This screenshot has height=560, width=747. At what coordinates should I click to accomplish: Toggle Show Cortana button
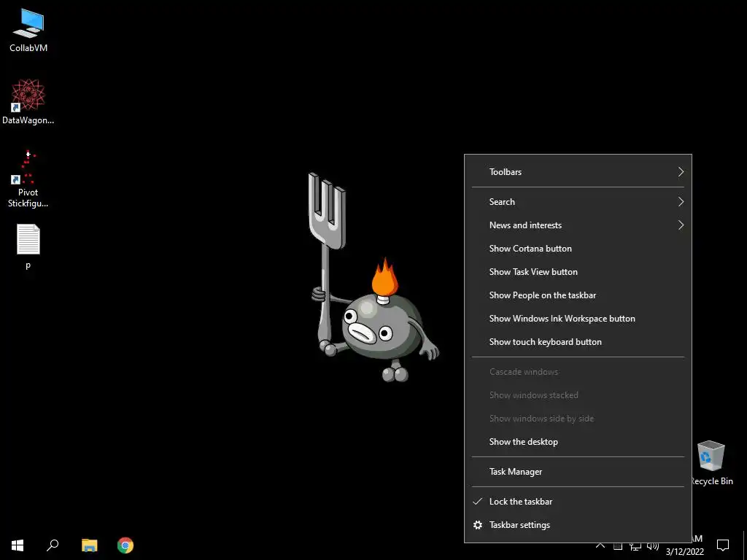pyautogui.click(x=578, y=249)
